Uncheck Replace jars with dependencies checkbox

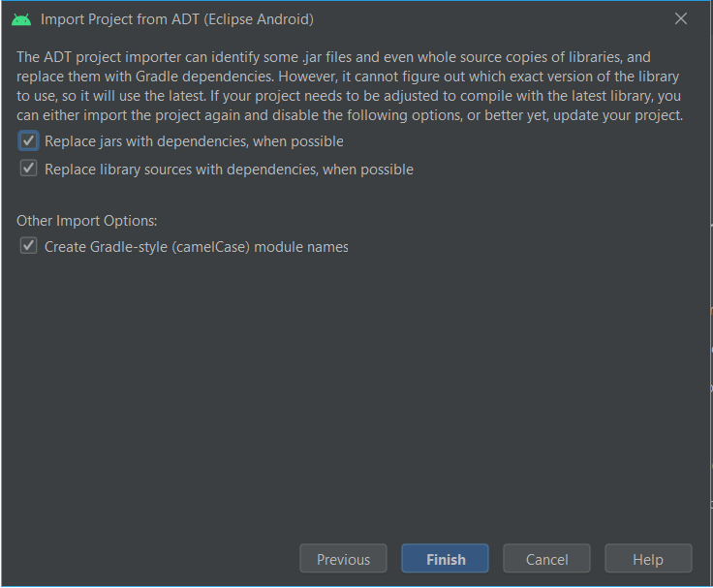pyautogui.click(x=28, y=141)
